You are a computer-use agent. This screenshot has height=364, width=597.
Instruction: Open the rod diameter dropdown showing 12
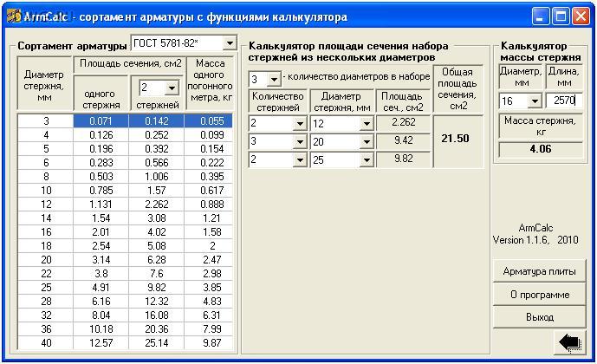(x=367, y=123)
